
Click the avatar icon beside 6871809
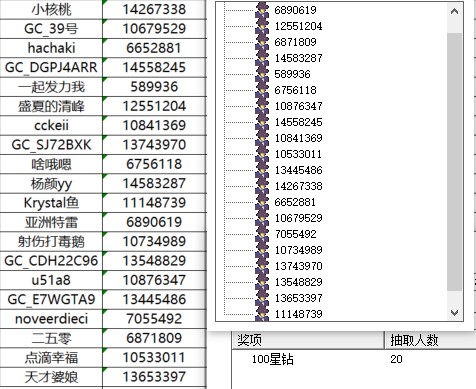[262, 42]
